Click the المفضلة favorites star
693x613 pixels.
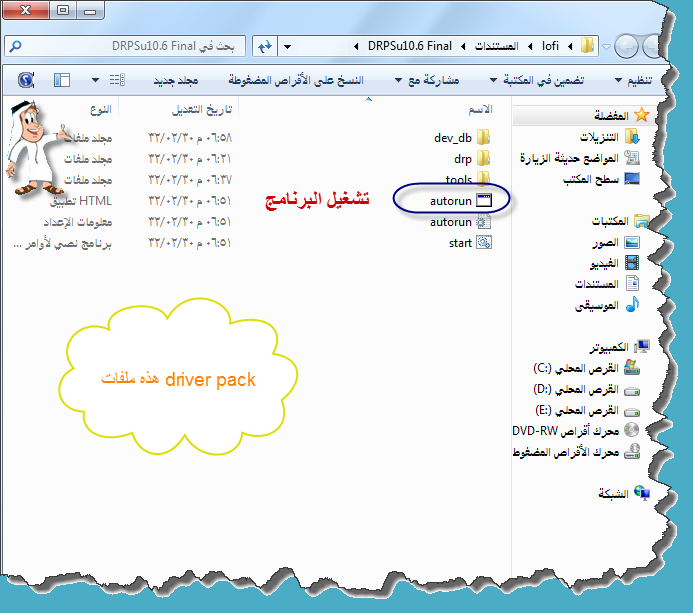click(x=641, y=115)
